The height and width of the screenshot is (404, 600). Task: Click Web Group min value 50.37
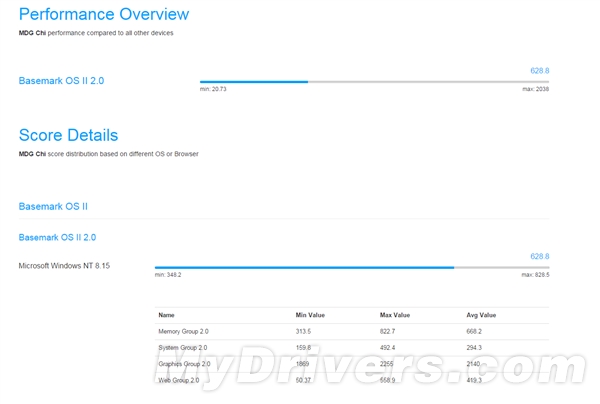click(x=303, y=380)
